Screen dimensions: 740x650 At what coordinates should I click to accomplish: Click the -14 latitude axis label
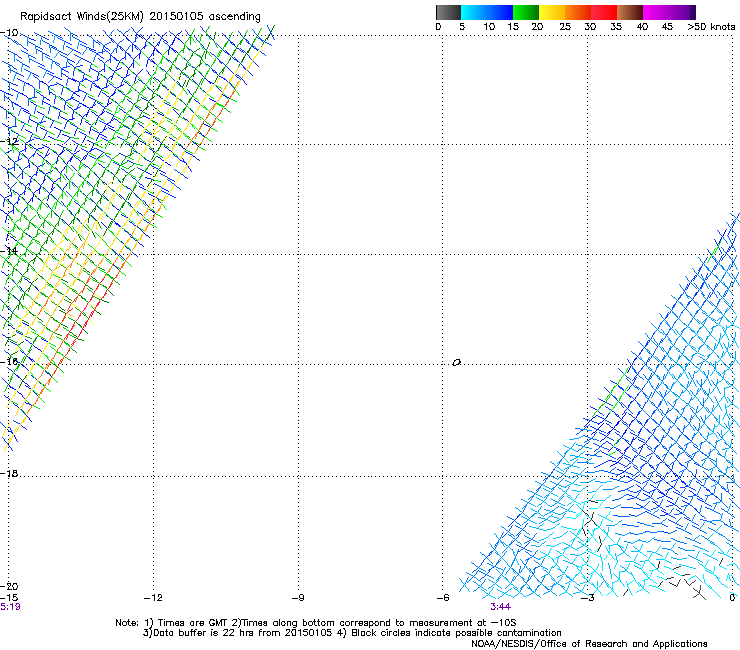pos(9,251)
